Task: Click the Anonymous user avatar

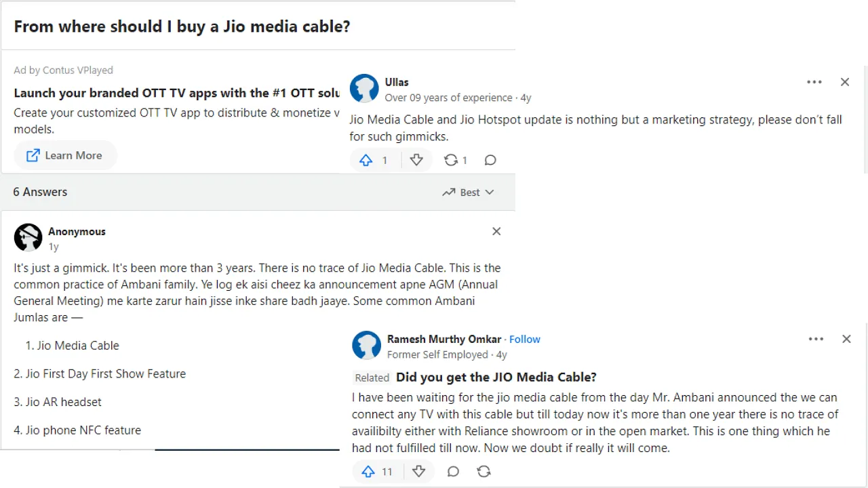Action: (x=28, y=238)
